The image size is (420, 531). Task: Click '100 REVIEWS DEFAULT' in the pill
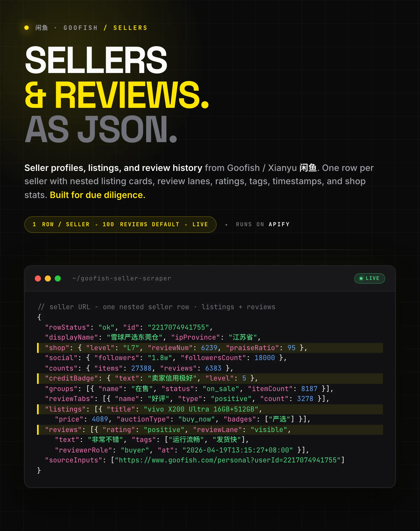pyautogui.click(x=141, y=224)
